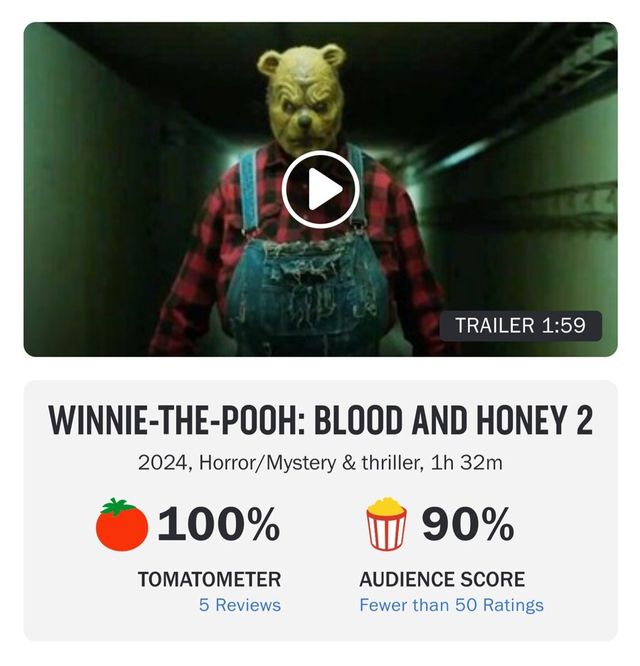Viewport: 640px width, 666px height.
Task: Click the Pooh mask face in the trailer thumbnail
Action: point(303,102)
